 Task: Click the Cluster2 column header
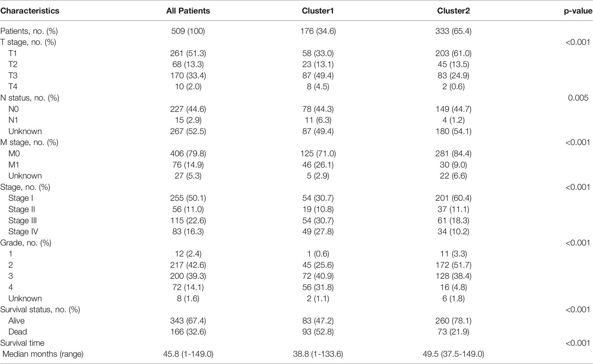coord(453,11)
